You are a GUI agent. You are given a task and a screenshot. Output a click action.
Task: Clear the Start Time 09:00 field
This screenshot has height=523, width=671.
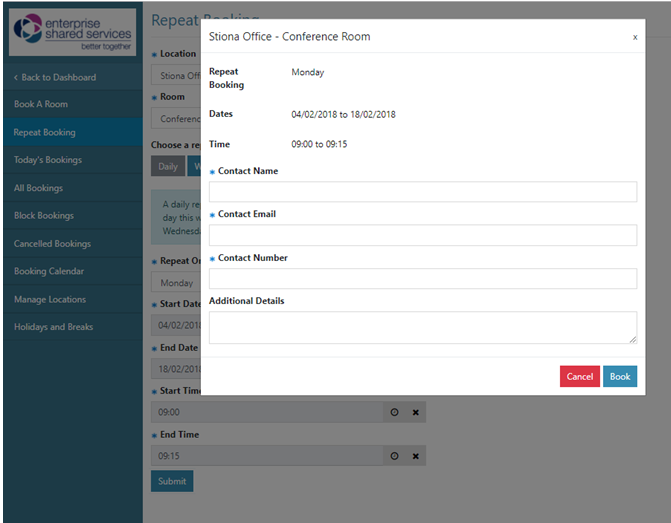click(x=416, y=412)
